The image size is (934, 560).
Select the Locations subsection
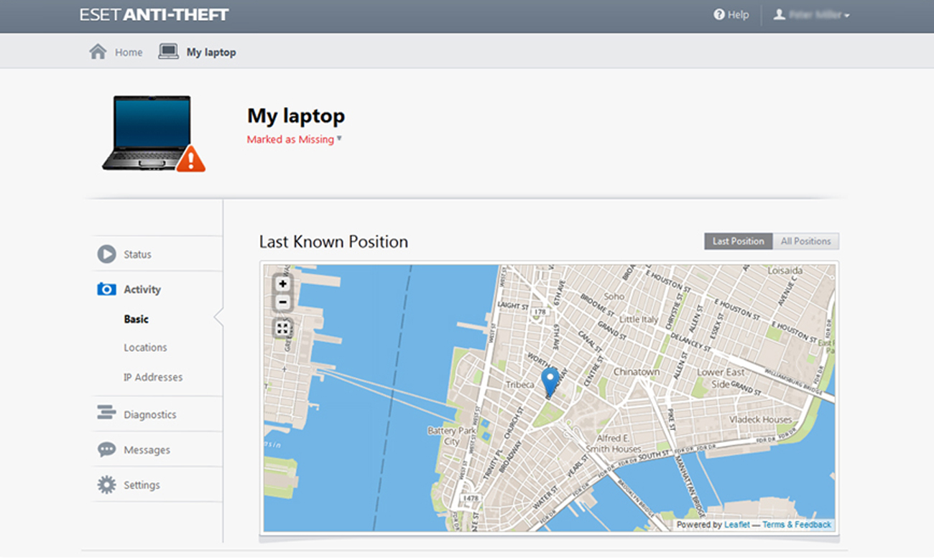coord(145,347)
